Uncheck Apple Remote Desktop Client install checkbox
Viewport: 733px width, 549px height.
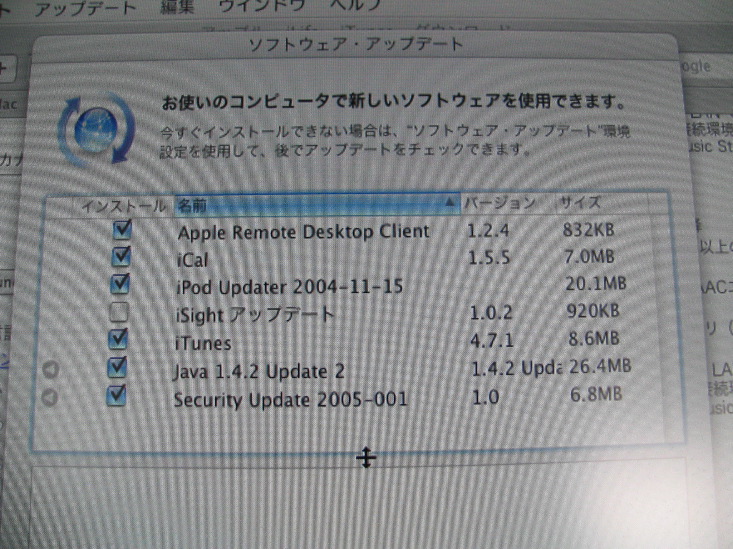(x=122, y=229)
